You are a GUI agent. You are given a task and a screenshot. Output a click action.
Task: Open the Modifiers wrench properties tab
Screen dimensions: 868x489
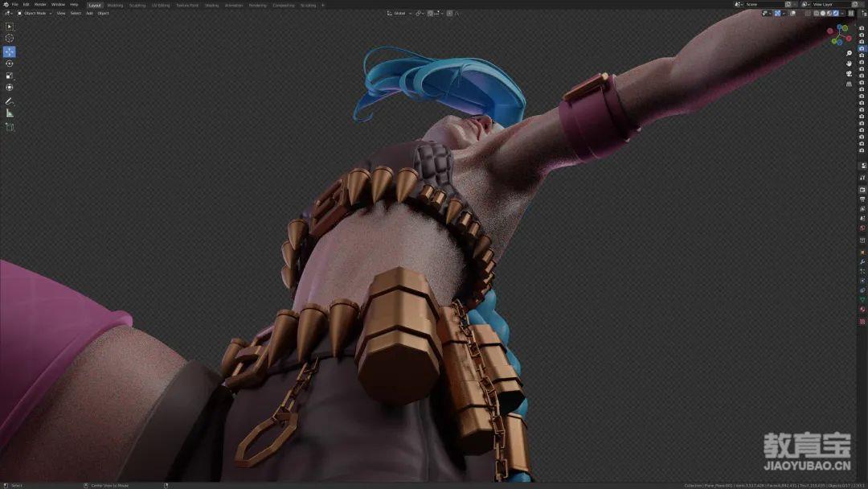(x=862, y=261)
